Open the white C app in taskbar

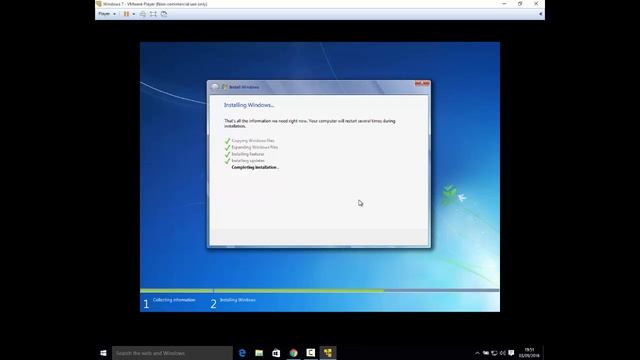(x=311, y=353)
